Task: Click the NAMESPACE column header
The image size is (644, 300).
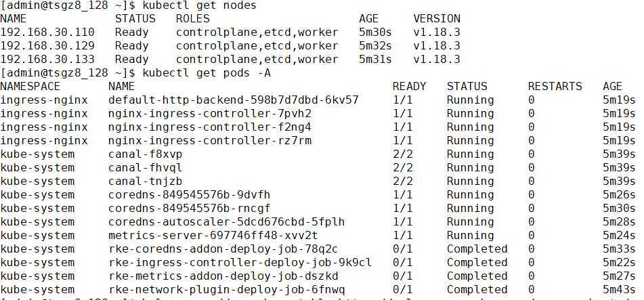Action: [30, 86]
